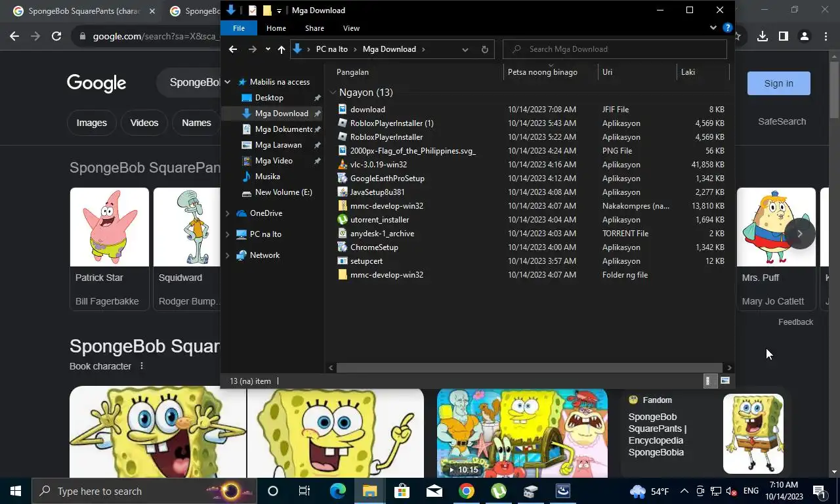Toggle Chrome side panel

point(784,36)
